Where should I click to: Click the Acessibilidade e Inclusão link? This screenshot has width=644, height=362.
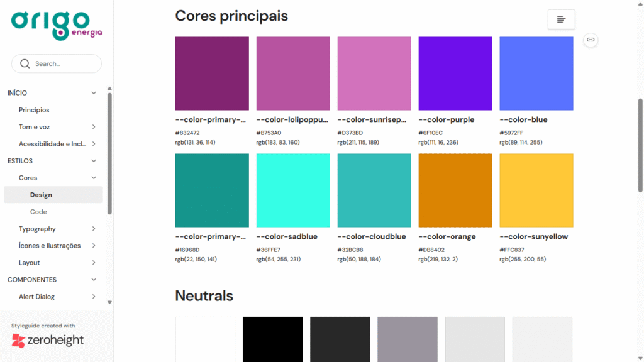pyautogui.click(x=52, y=144)
